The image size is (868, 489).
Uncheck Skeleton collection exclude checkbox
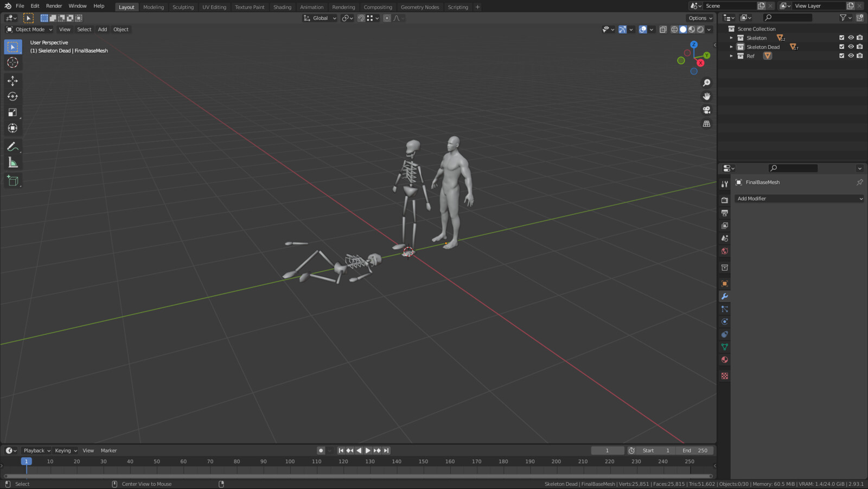click(x=842, y=38)
